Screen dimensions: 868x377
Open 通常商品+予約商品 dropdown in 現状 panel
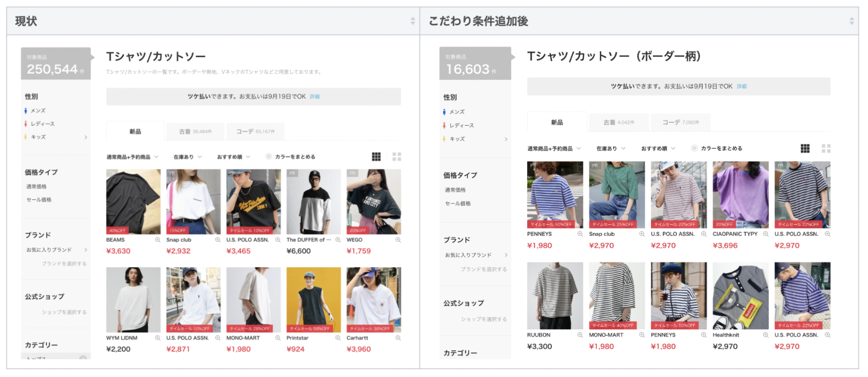[x=132, y=157]
